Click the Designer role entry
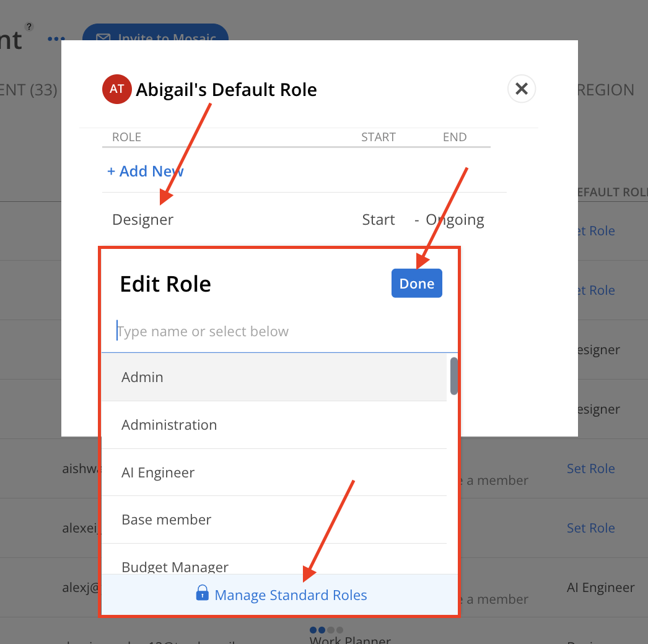 [x=143, y=219]
